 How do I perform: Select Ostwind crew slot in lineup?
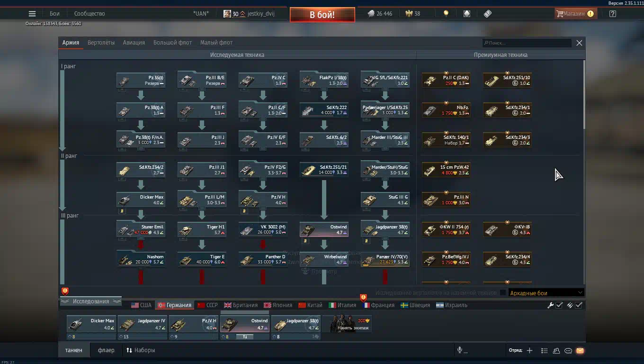click(245, 325)
